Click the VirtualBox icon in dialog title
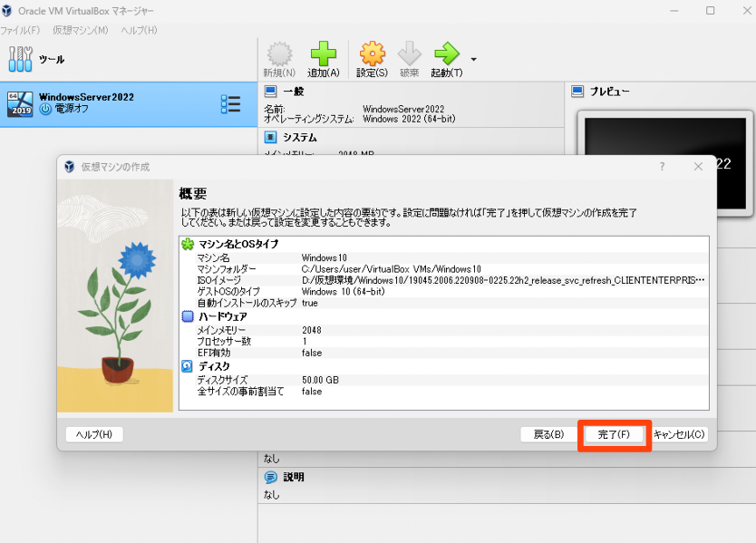The height and width of the screenshot is (543, 756). click(x=70, y=167)
